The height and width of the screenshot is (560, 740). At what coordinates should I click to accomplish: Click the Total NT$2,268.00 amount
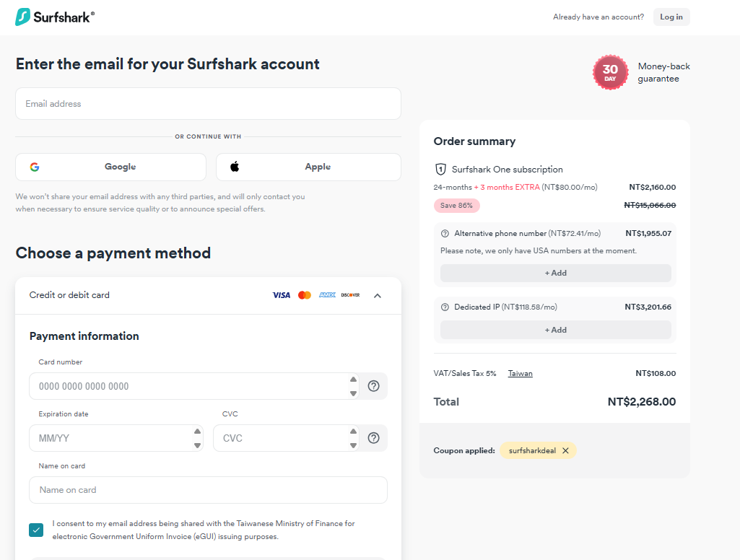click(x=641, y=402)
